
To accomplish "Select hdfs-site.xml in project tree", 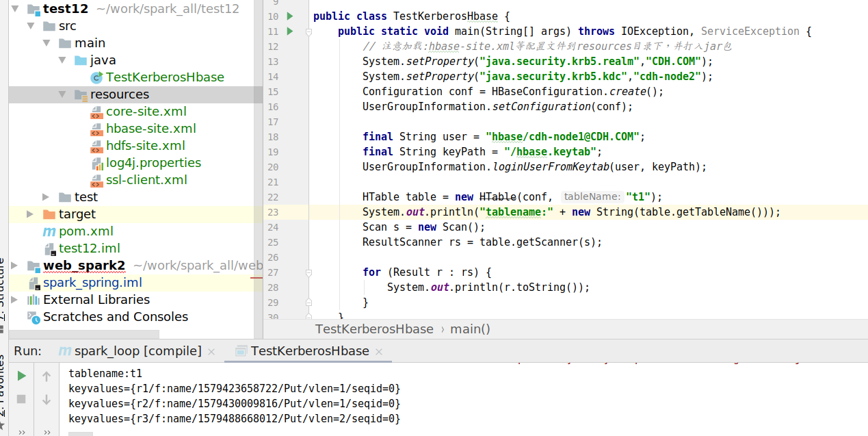I will coord(146,146).
